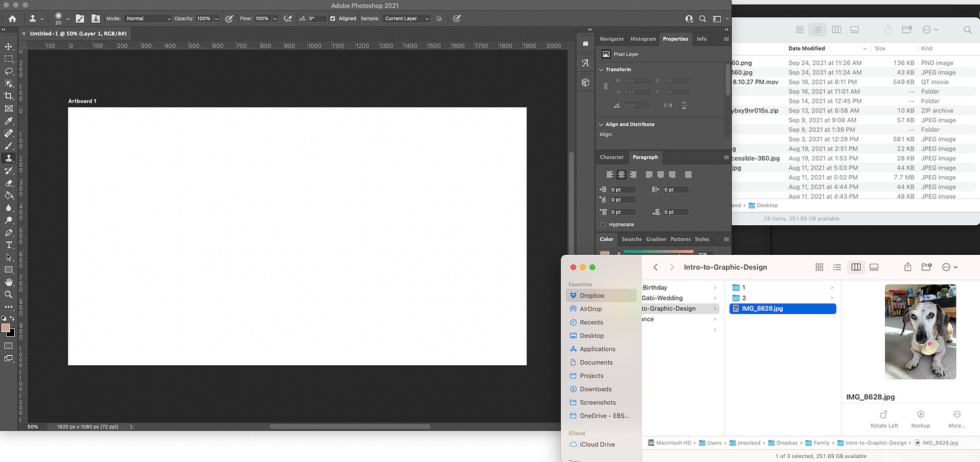Select the Lasso tool

[x=9, y=71]
